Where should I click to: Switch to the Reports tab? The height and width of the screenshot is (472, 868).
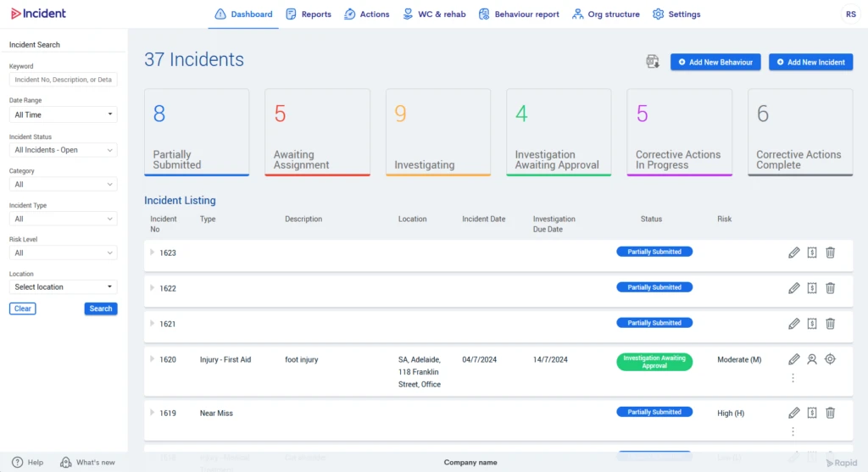click(309, 14)
